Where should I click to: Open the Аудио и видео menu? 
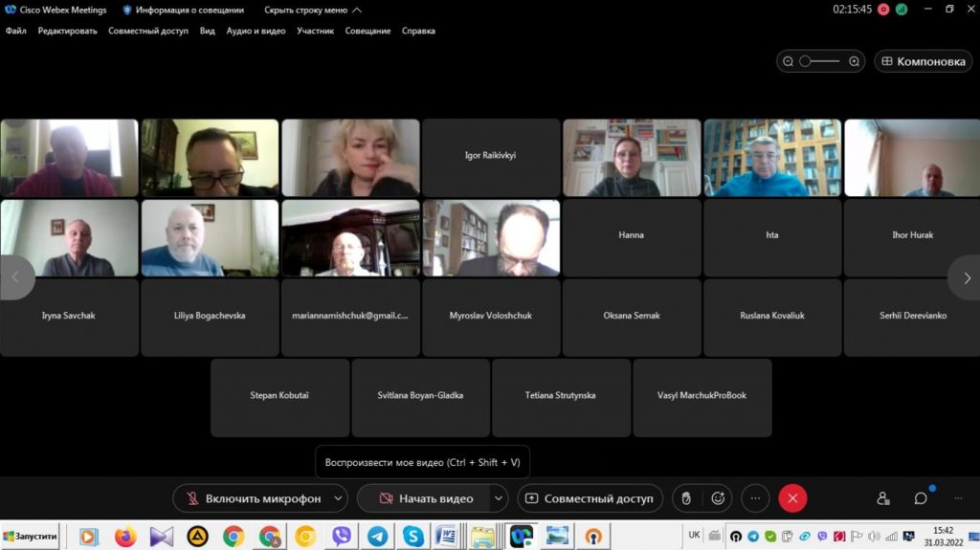(x=256, y=31)
